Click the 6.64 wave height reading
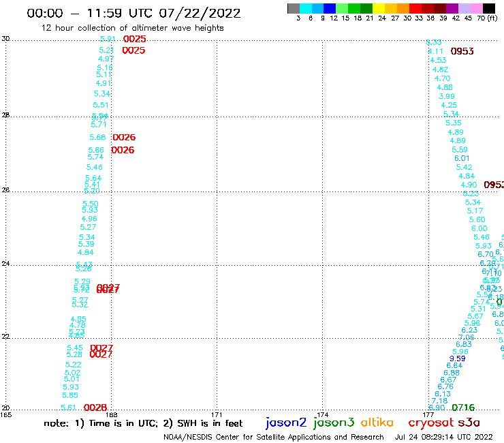 point(454,365)
